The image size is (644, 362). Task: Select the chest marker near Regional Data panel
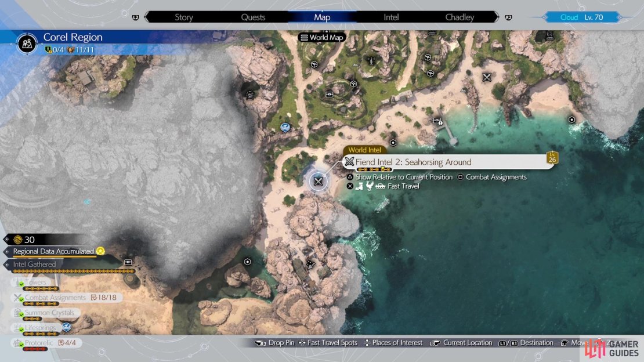coord(128,262)
